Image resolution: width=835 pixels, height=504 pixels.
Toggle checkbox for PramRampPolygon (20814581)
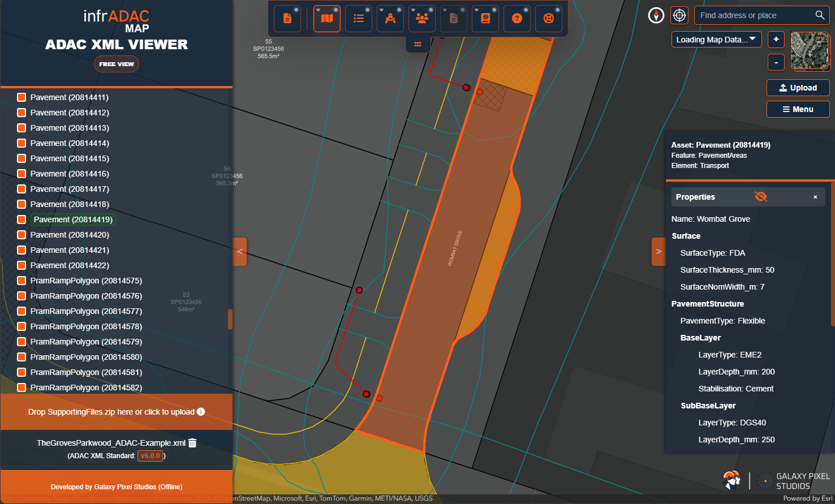pos(21,372)
